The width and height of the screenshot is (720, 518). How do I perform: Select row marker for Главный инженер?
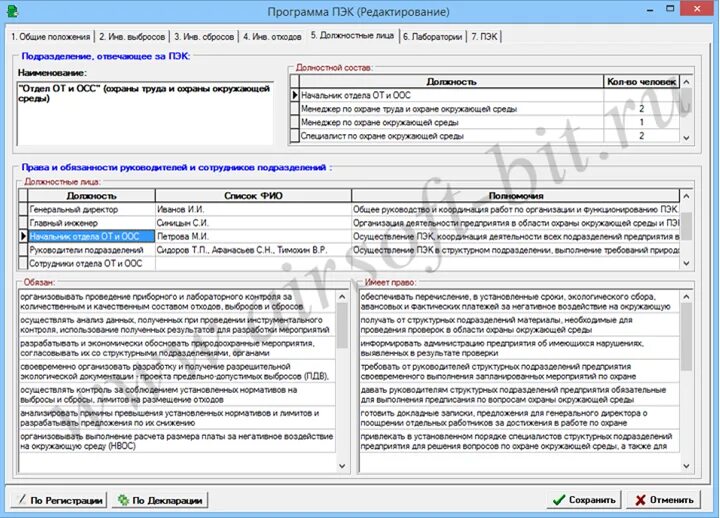pos(23,223)
